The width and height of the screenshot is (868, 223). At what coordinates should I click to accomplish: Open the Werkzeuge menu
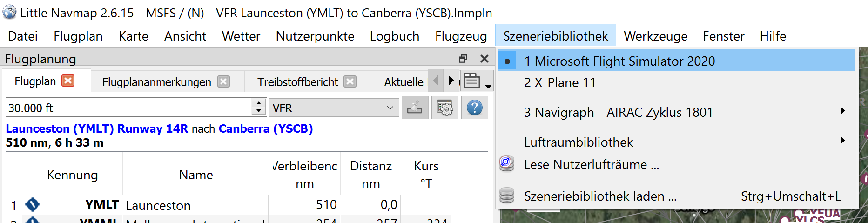pyautogui.click(x=656, y=36)
